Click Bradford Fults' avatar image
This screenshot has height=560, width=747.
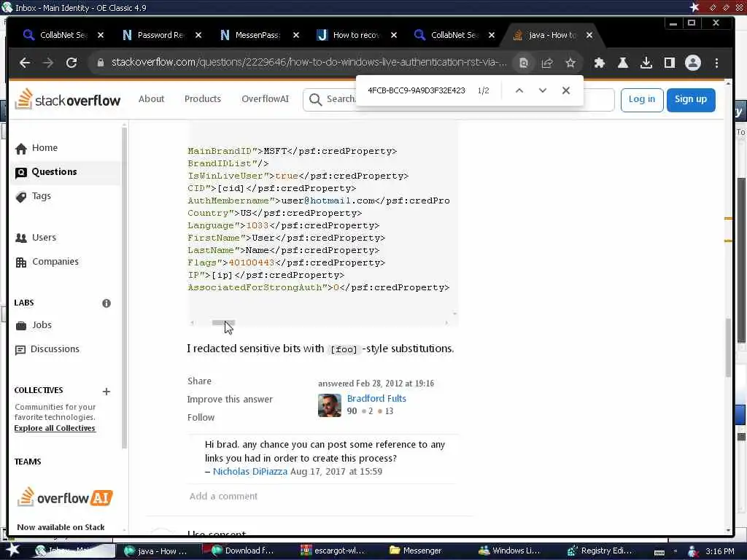coord(330,405)
